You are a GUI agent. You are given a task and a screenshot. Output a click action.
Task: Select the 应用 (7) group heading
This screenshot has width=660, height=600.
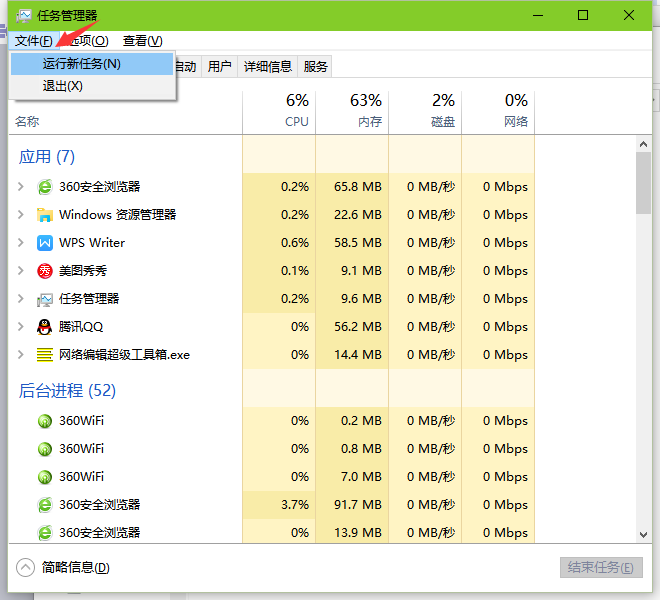[x=46, y=157]
